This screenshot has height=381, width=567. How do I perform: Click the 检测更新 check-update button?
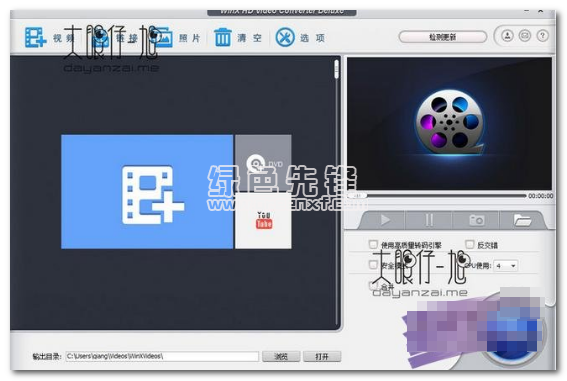[443, 37]
